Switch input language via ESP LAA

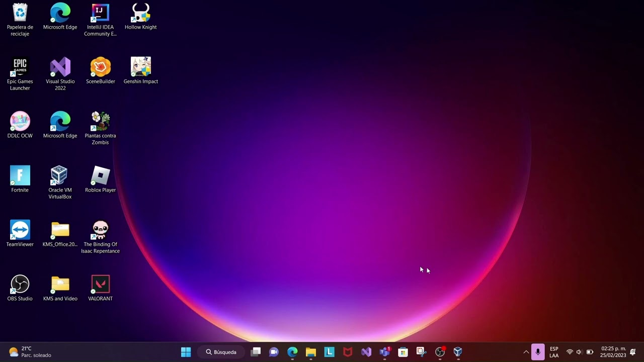click(554, 352)
